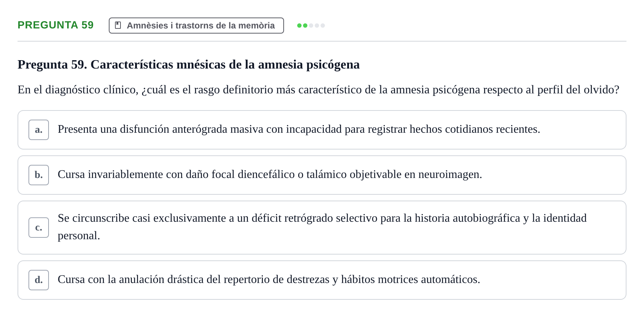Choose the option about destrezas y hábitos motrices
This screenshot has height=318, width=644.
322,280
